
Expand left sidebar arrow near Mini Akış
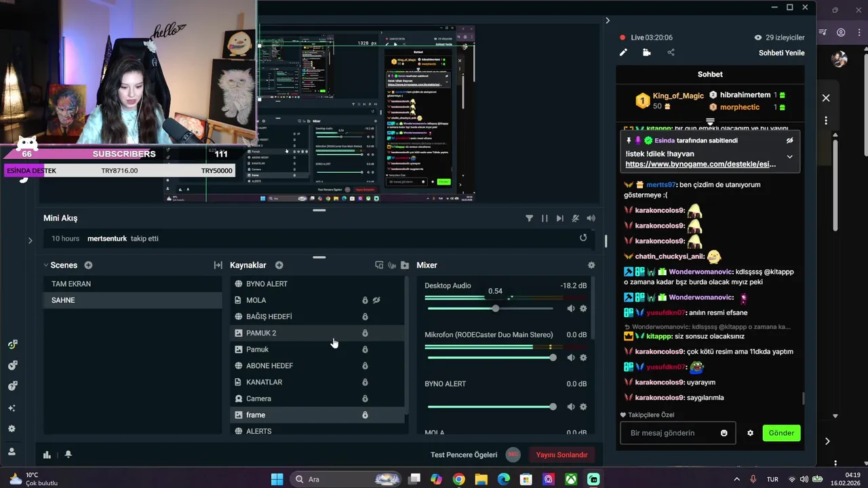[x=30, y=241]
